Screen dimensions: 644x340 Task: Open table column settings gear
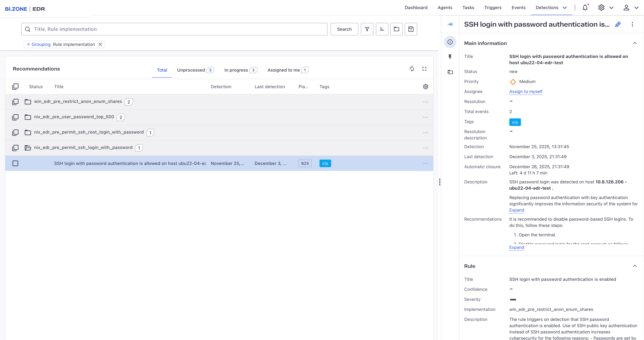pos(426,86)
